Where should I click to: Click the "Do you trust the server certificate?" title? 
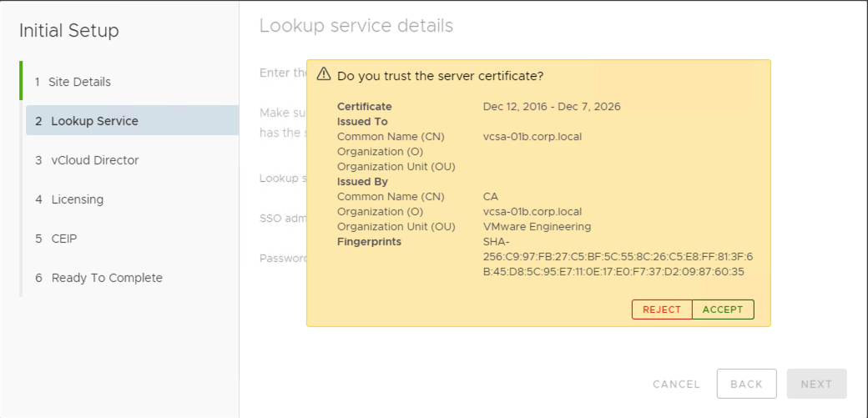440,76
